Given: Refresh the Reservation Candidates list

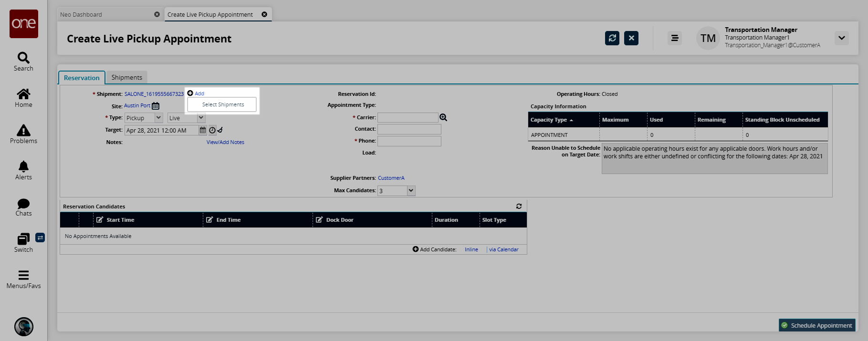Looking at the screenshot, I should click(519, 207).
